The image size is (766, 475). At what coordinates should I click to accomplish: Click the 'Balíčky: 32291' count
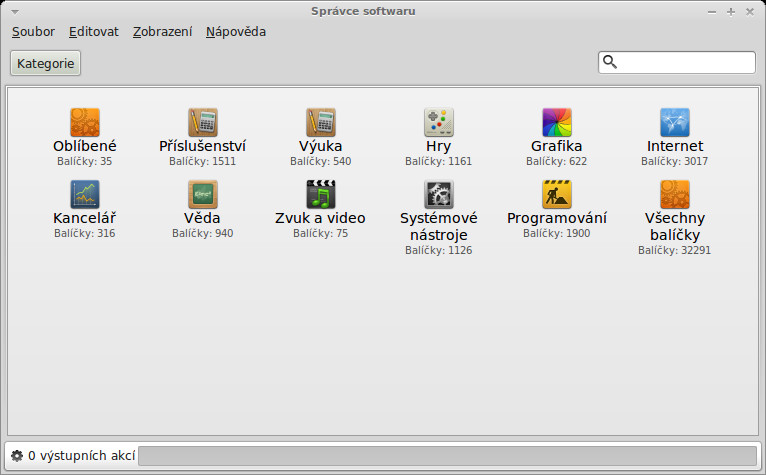coord(675,250)
